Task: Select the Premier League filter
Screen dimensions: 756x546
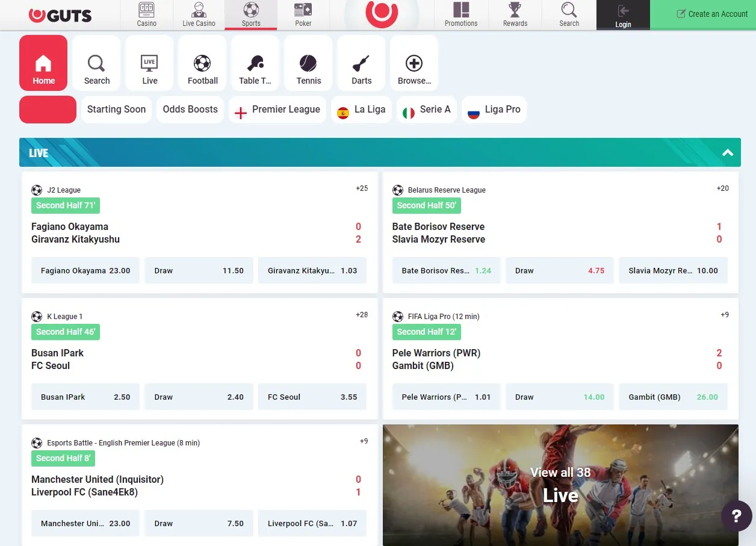Action: click(277, 110)
